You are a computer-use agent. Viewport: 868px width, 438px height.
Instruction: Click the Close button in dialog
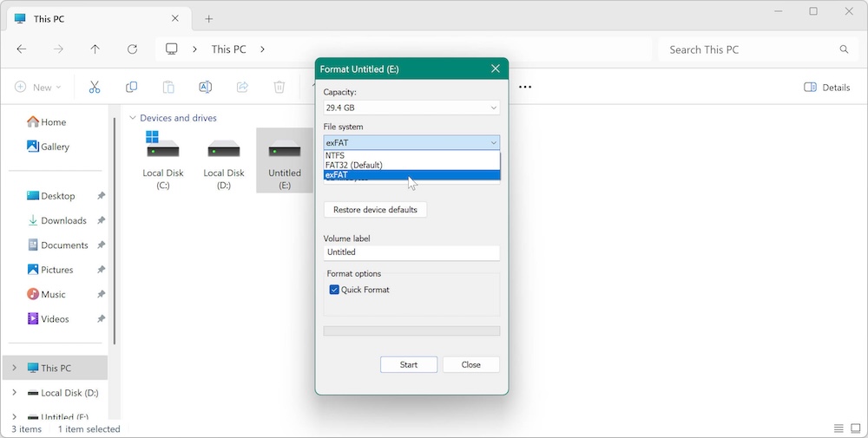tap(471, 364)
